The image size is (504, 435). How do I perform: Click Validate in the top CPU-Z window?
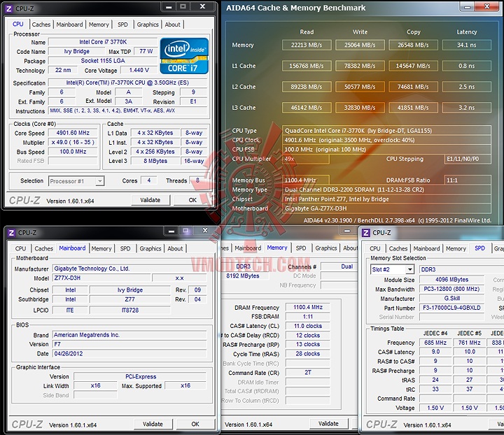point(150,200)
